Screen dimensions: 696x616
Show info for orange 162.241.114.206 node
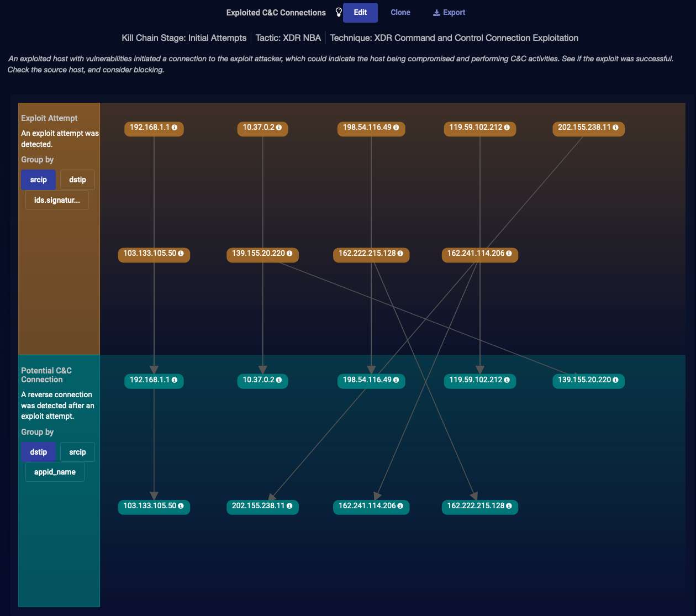pos(509,254)
